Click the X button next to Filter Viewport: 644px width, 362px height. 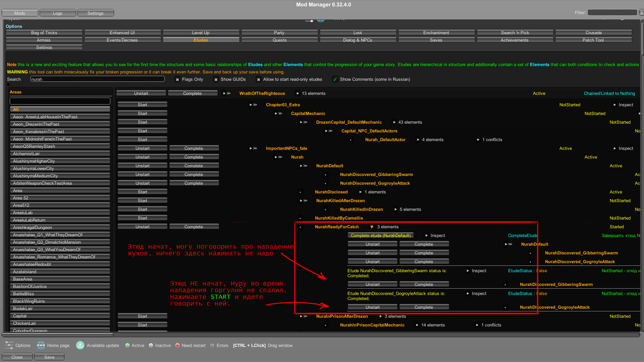coord(641,13)
